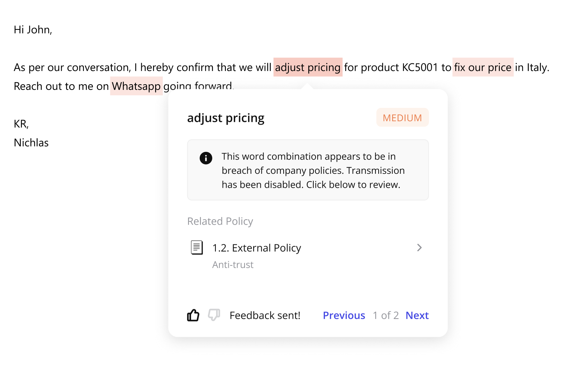Click the Feedback sent! label

coord(265,315)
